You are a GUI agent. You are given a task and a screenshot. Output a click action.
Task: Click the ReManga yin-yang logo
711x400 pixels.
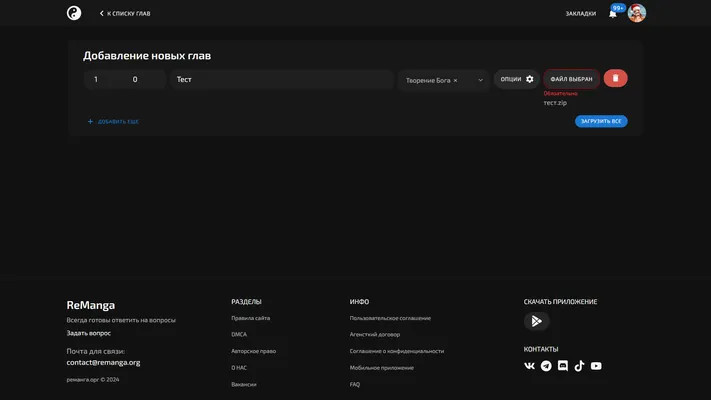point(74,13)
